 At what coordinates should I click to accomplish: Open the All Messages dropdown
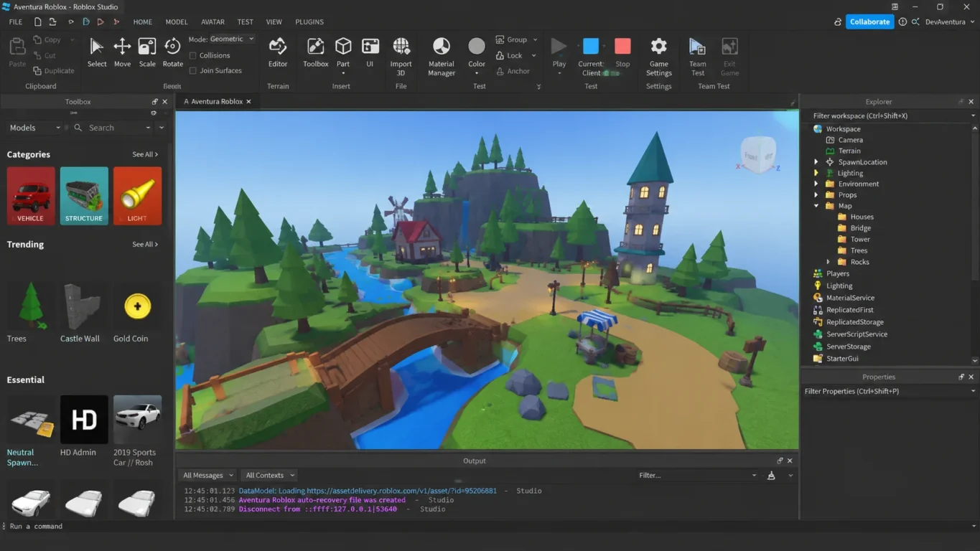(207, 475)
